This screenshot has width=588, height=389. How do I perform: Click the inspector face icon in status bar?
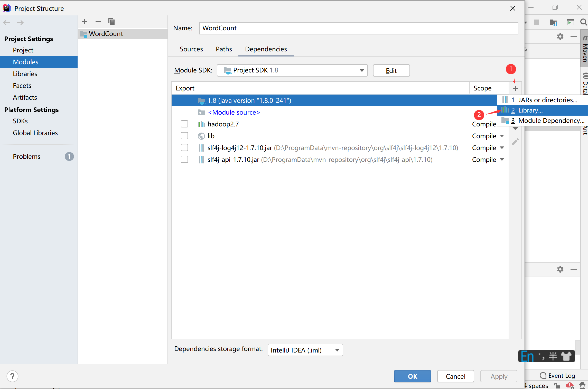coord(582,386)
